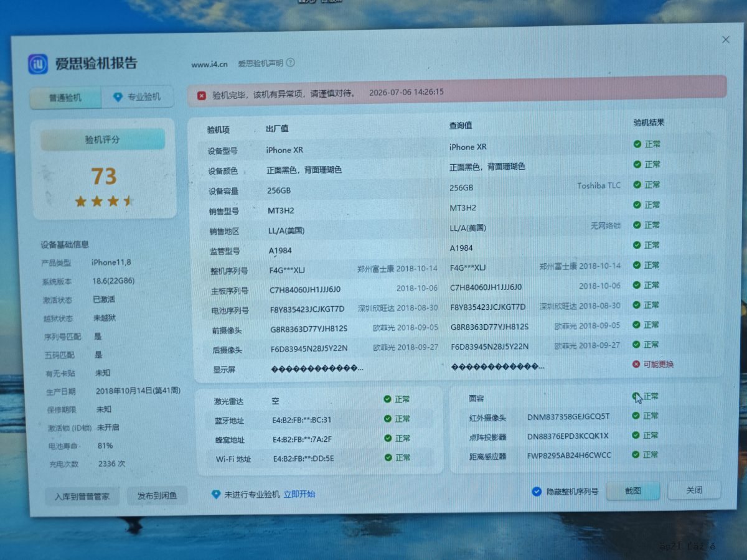Click battery life value 81%
Screen dimensions: 747x560
105,446
